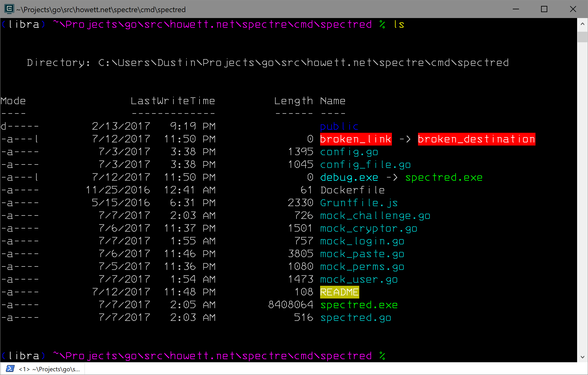This screenshot has width=588, height=375.
Task: Click the public directory name
Action: tap(339, 127)
